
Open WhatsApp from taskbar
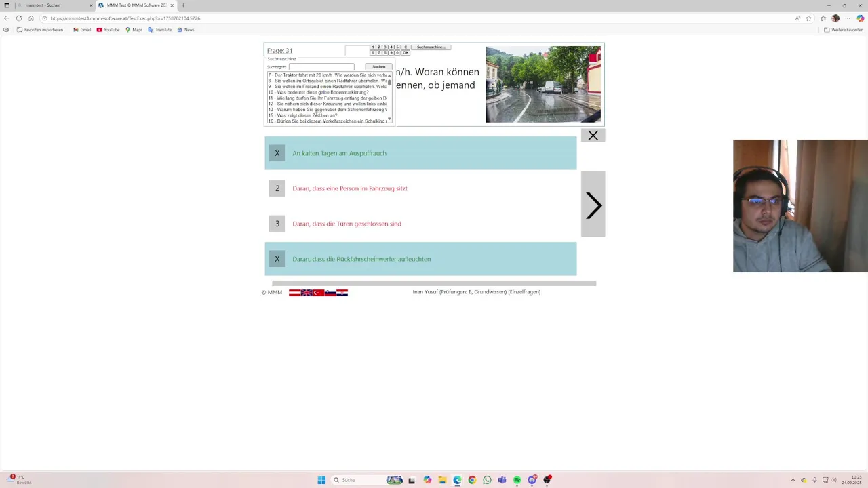tap(487, 480)
